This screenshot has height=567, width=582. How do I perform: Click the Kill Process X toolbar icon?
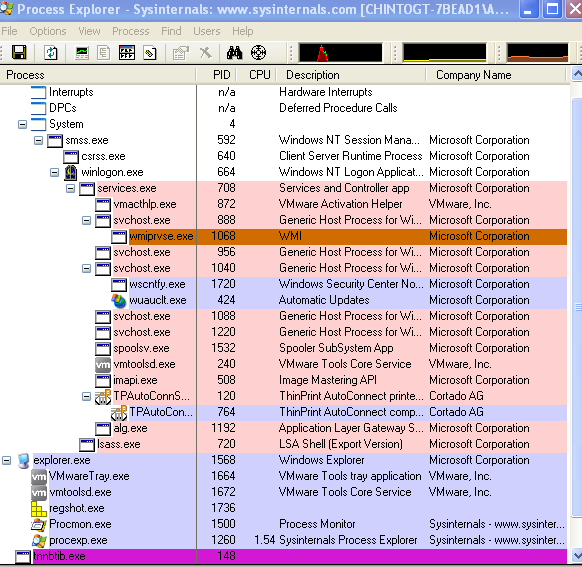[x=206, y=53]
